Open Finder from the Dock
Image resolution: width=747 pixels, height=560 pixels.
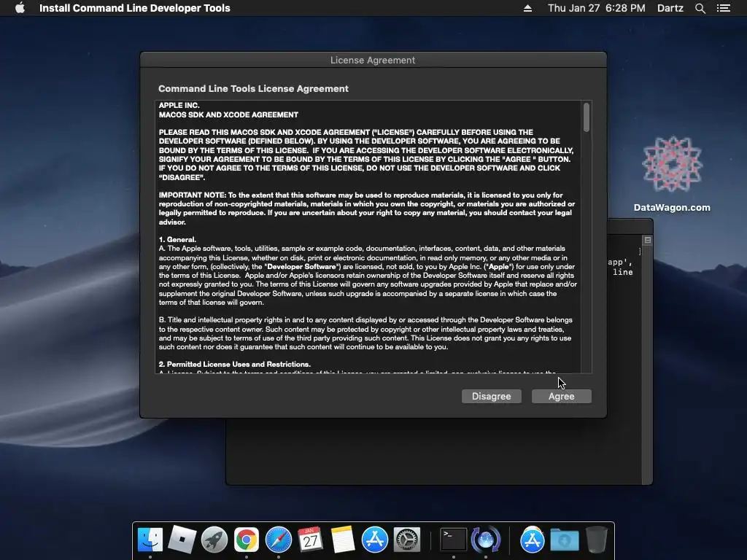[x=150, y=540]
